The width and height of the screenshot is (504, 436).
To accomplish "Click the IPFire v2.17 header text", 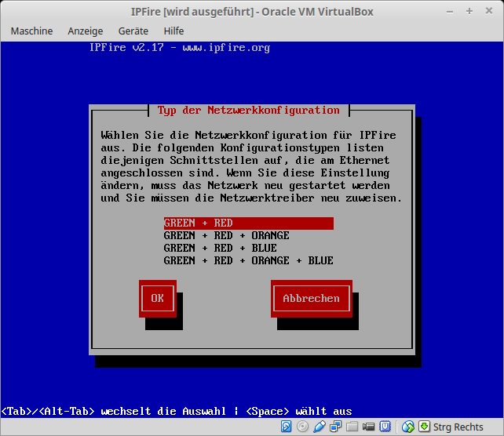I will point(180,48).
